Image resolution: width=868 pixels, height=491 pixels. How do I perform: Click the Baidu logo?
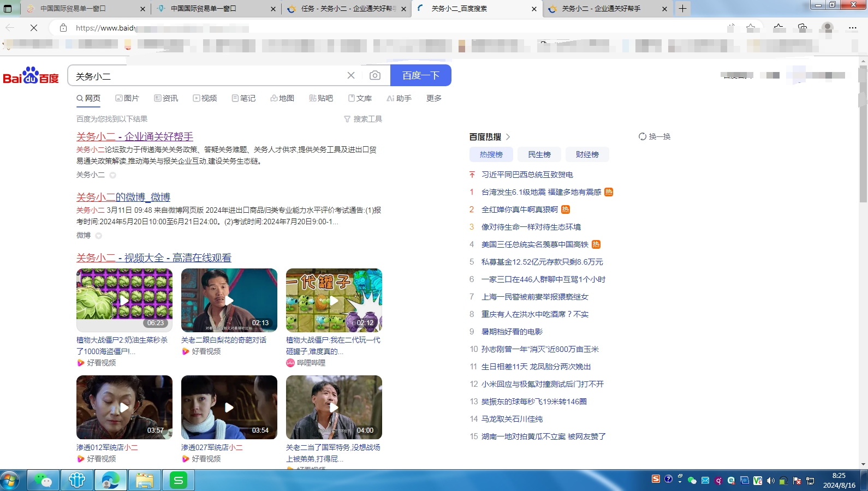[31, 76]
